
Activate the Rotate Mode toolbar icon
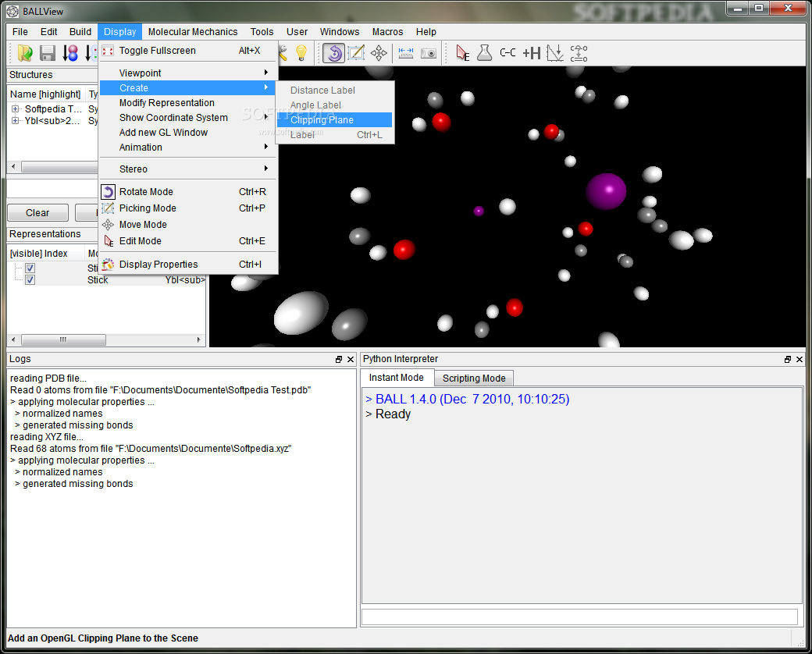coord(333,53)
